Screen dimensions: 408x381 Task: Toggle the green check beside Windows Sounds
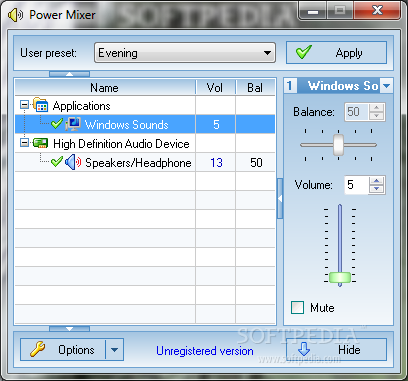(57, 124)
